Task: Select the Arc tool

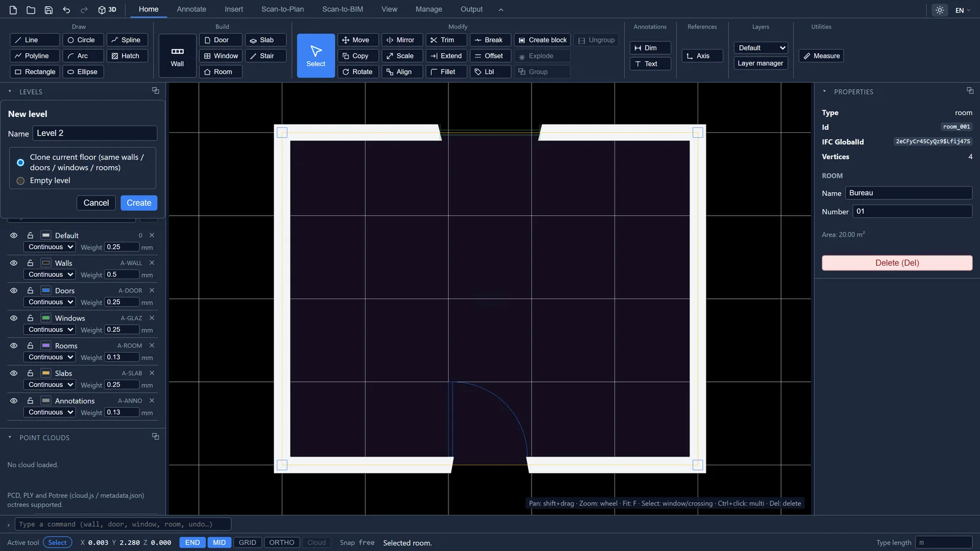Action: tap(83, 56)
